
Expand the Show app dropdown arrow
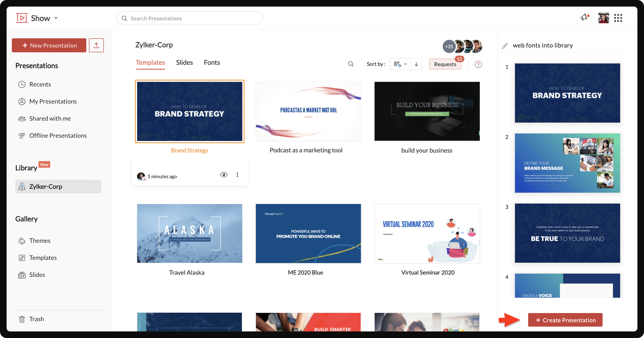click(x=56, y=18)
